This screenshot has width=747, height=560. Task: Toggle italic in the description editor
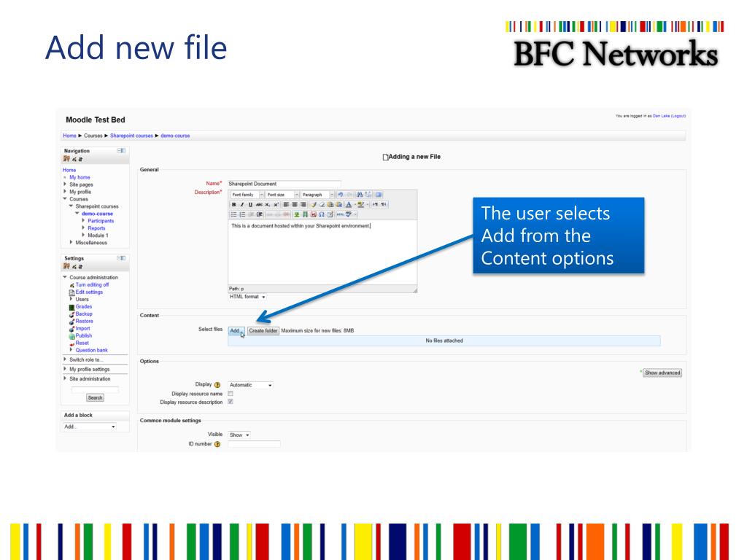point(242,205)
